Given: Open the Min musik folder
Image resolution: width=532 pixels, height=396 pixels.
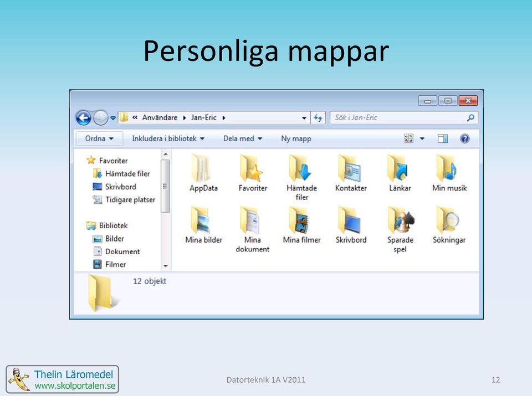Looking at the screenshot, I should click(x=449, y=173).
